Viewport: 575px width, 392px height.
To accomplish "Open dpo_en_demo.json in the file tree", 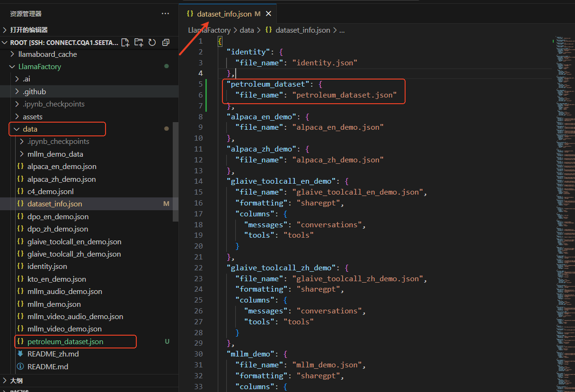I will 58,217.
